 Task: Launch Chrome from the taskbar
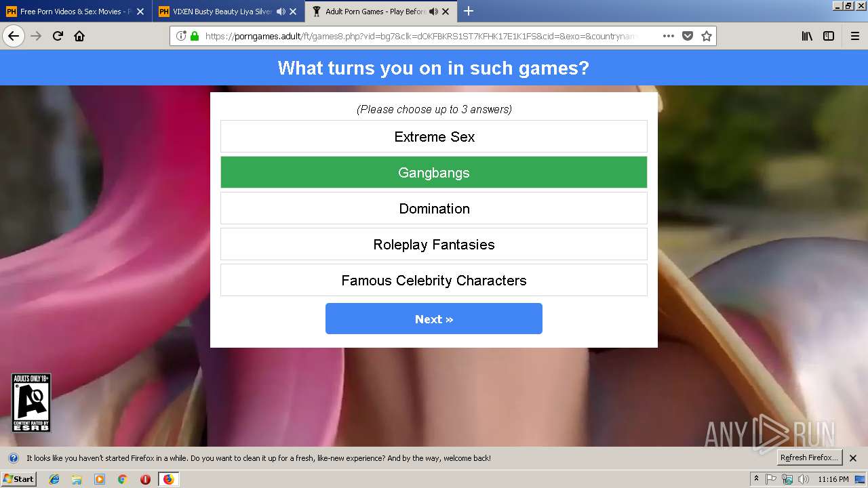[122, 479]
